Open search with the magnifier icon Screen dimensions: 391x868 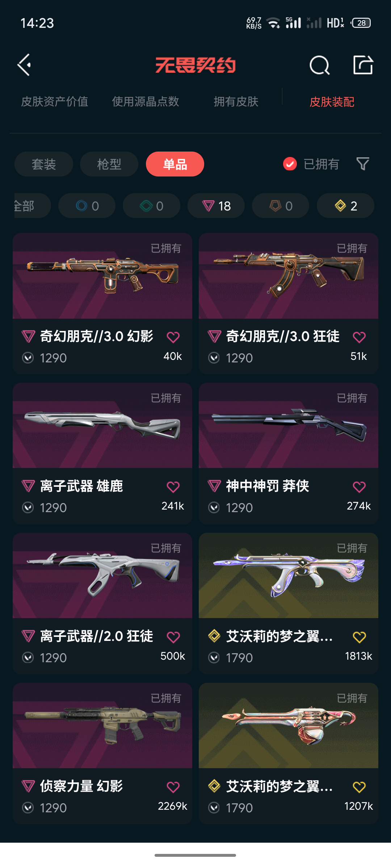[x=319, y=65]
